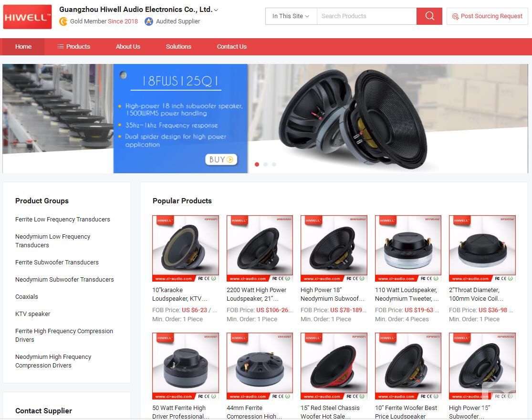Click the Products menu list icon
This screenshot has width=532, height=420.
(x=61, y=46)
